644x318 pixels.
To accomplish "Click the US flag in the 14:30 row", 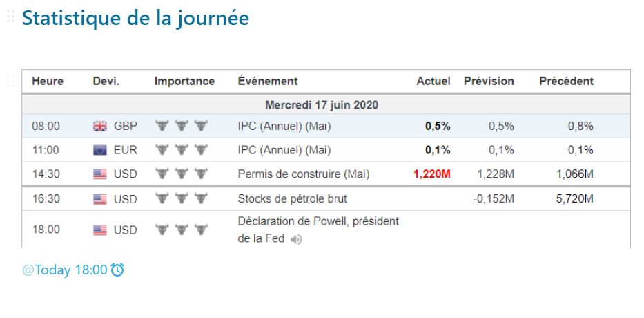I will 100,174.
